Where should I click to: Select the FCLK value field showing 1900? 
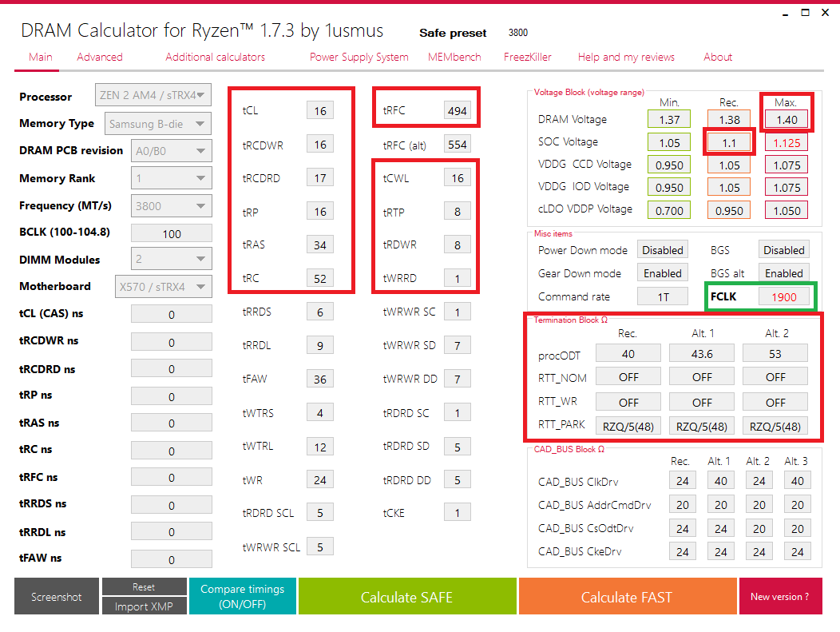coord(785,296)
